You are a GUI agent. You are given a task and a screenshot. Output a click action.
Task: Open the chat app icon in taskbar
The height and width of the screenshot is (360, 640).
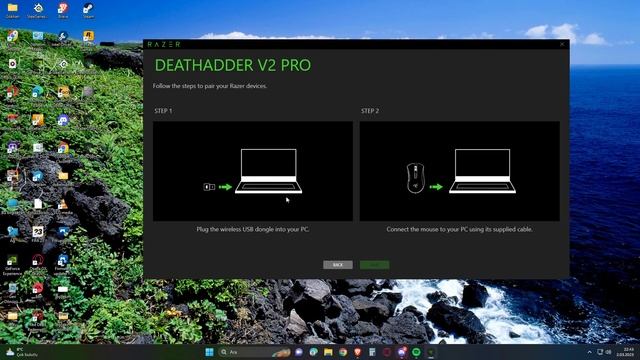pyautogui.click(x=299, y=352)
